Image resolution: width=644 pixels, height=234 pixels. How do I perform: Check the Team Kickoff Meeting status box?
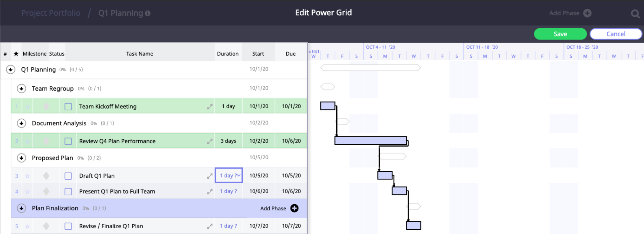tap(68, 107)
